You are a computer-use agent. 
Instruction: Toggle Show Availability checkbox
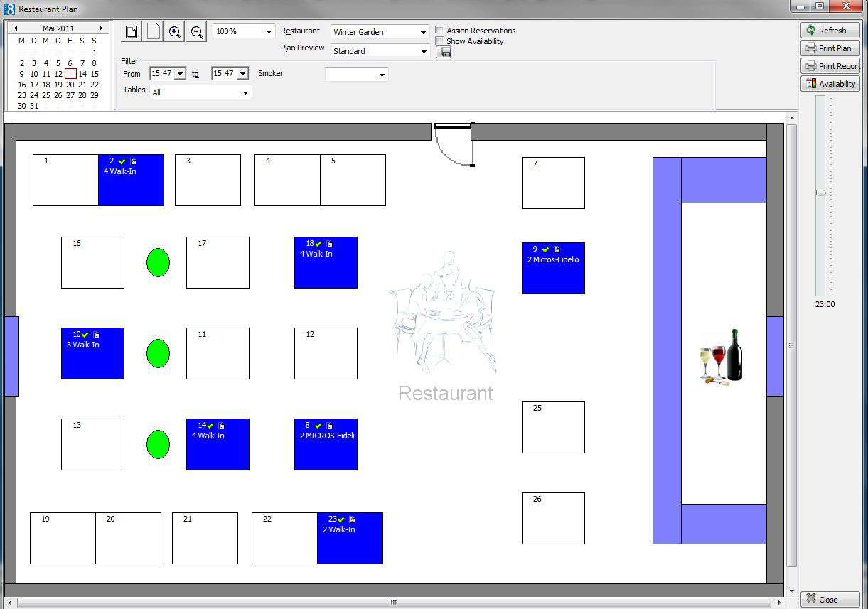(440, 41)
